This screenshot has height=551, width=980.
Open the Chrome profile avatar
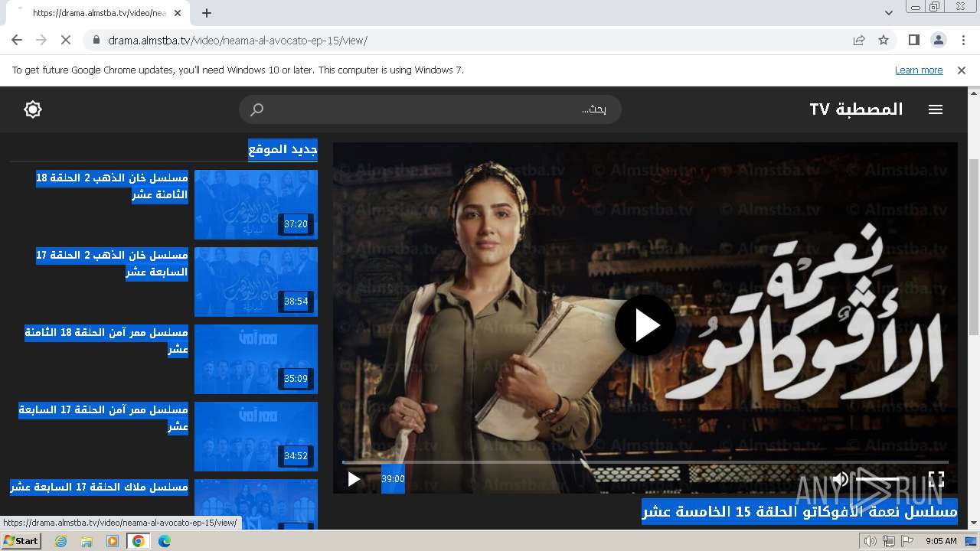pos(938,40)
